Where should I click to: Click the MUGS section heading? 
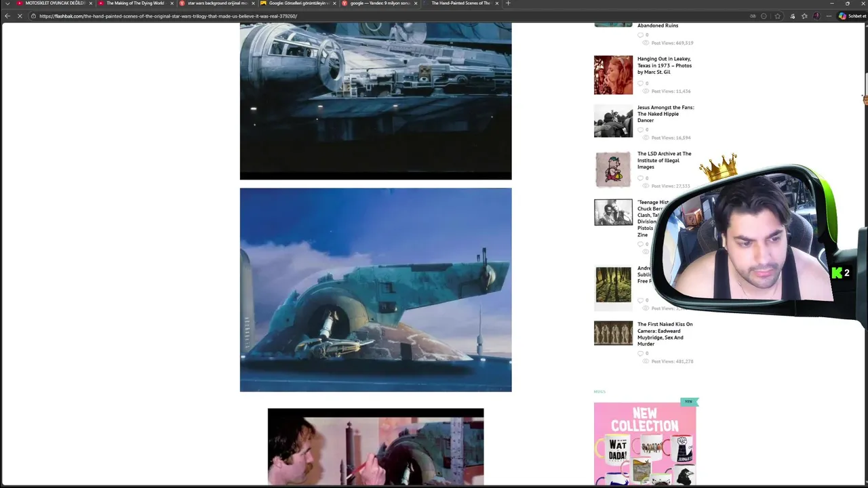coord(599,391)
